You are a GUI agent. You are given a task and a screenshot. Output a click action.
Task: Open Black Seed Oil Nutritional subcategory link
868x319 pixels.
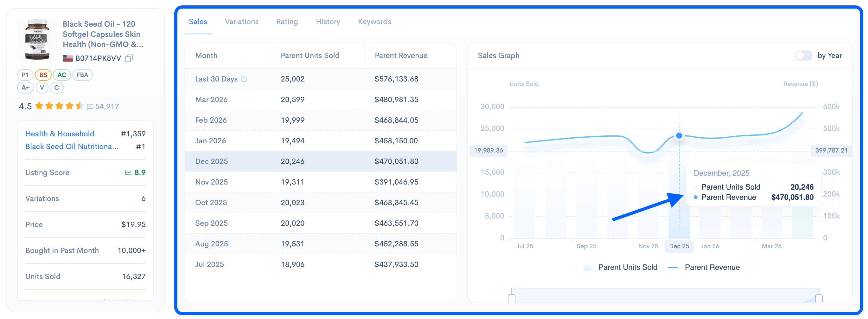click(x=72, y=147)
